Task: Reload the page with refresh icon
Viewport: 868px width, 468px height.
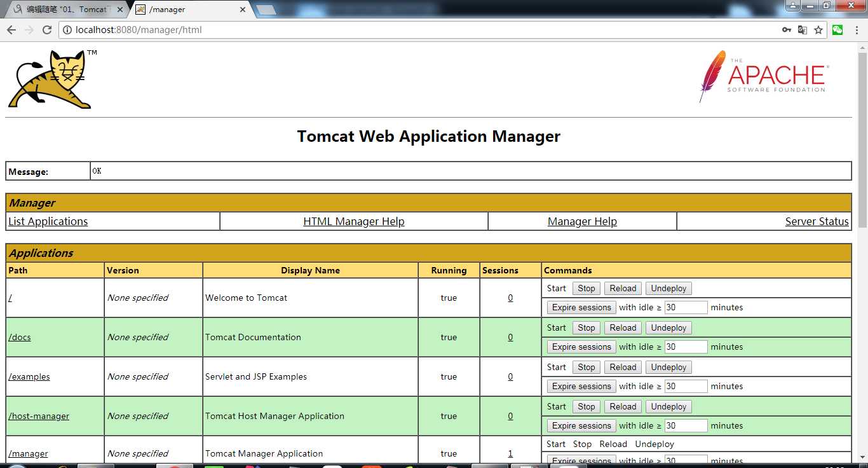Action: coord(47,30)
